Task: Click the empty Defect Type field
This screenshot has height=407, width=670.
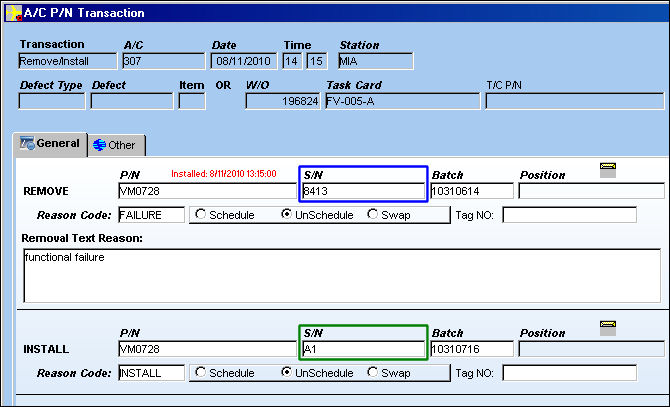Action: [x=52, y=101]
